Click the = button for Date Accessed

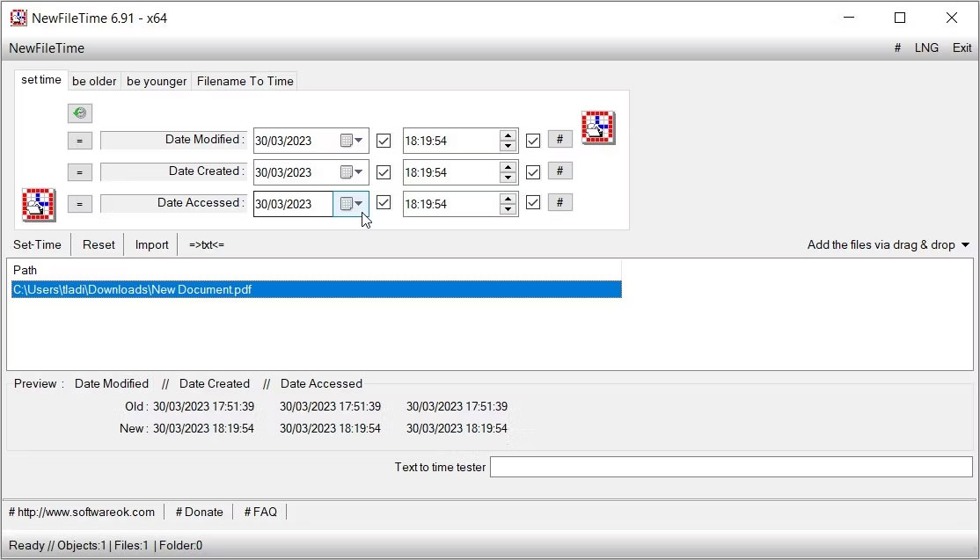[x=79, y=204]
